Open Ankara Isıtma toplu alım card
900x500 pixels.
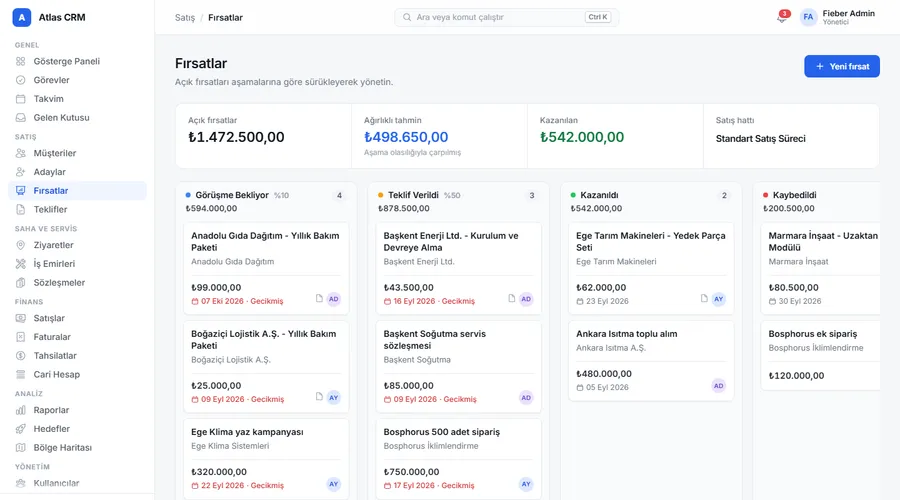coord(651,361)
